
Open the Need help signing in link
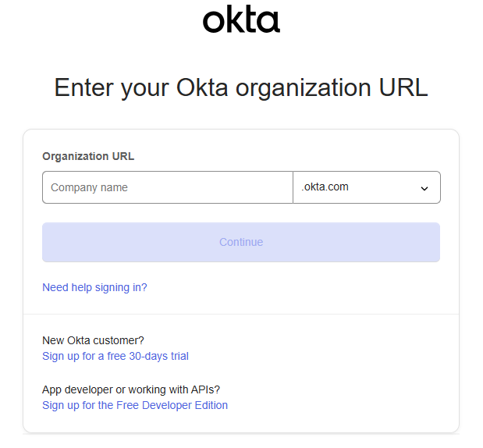click(x=94, y=287)
